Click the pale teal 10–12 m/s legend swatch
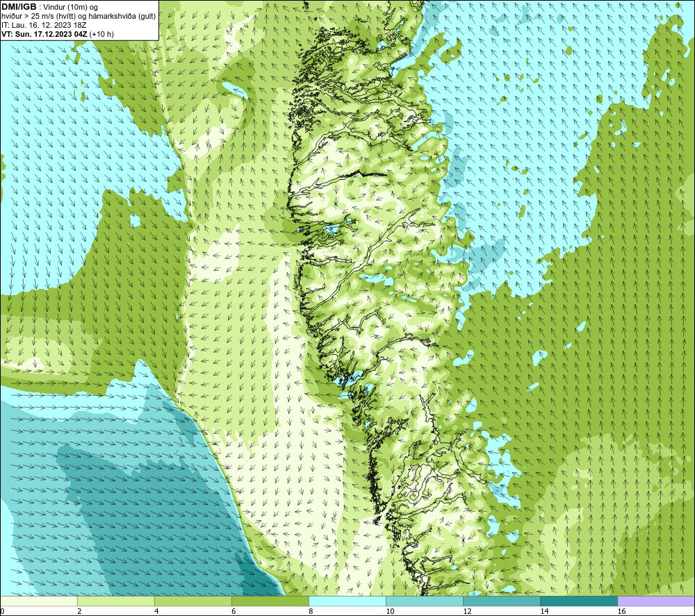This screenshot has height=616, width=695. point(425,601)
